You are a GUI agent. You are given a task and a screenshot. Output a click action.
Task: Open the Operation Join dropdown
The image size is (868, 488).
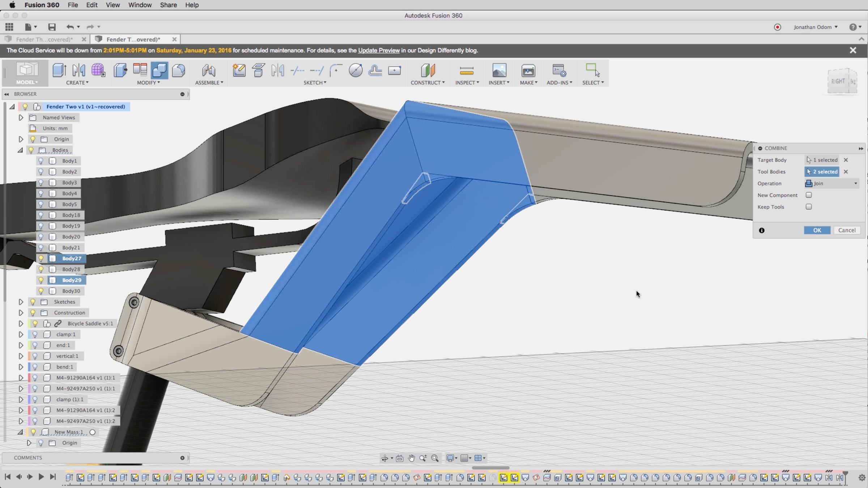(x=831, y=184)
